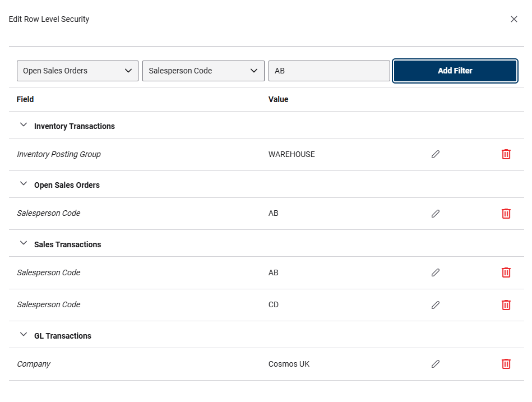Delete the Cosmos UK Company filter
This screenshot has height=402, width=532.
click(x=506, y=364)
